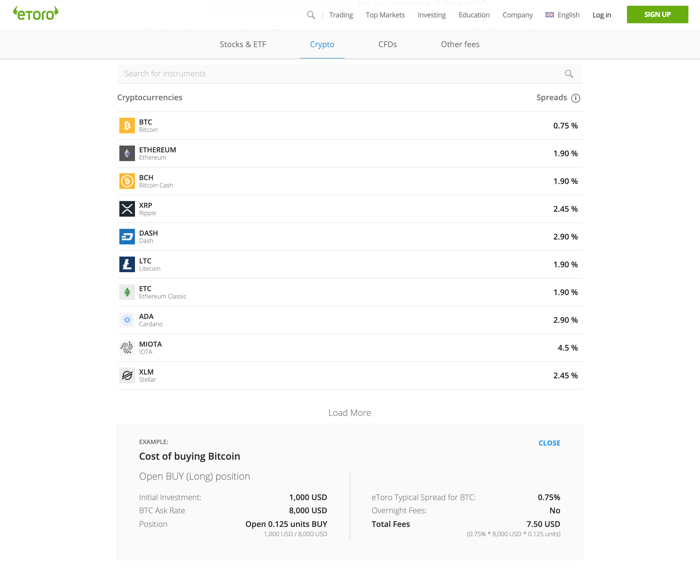Image resolution: width=700 pixels, height=576 pixels.
Task: Click the BTC row name
Action: pyautogui.click(x=145, y=122)
